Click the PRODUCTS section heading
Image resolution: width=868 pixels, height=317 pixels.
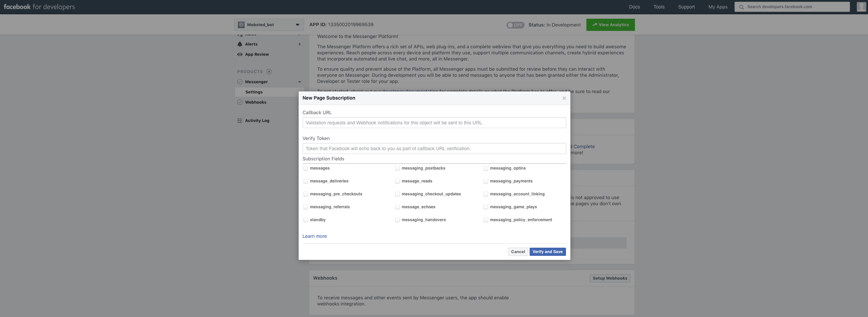tap(250, 72)
